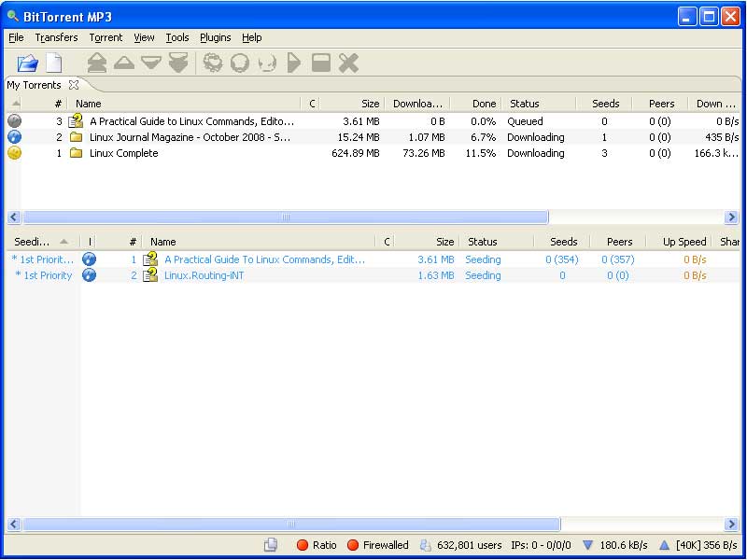This screenshot has height=560, width=747.
Task: Open the Transfers menu
Action: click(x=56, y=37)
